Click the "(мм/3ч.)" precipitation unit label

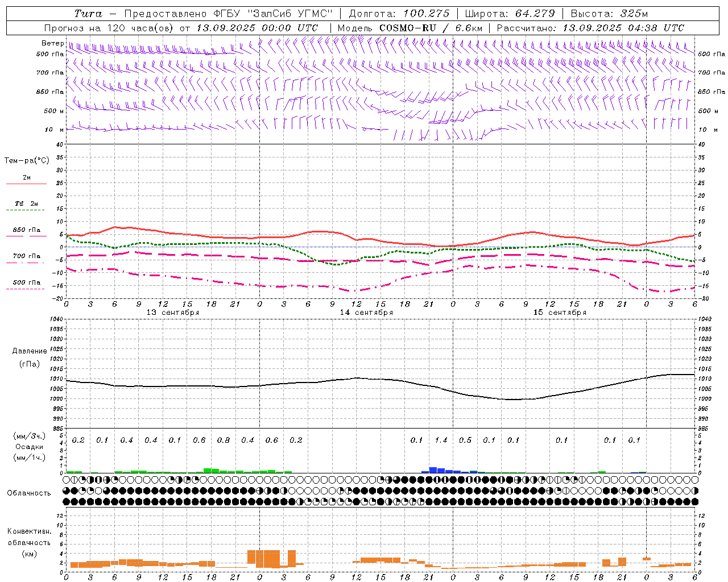coord(30,436)
